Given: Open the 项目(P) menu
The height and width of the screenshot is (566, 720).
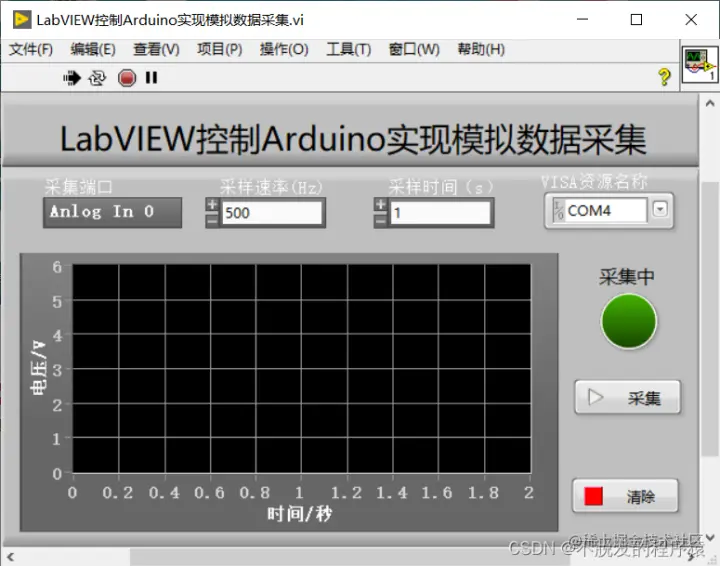Looking at the screenshot, I should 219,49.
